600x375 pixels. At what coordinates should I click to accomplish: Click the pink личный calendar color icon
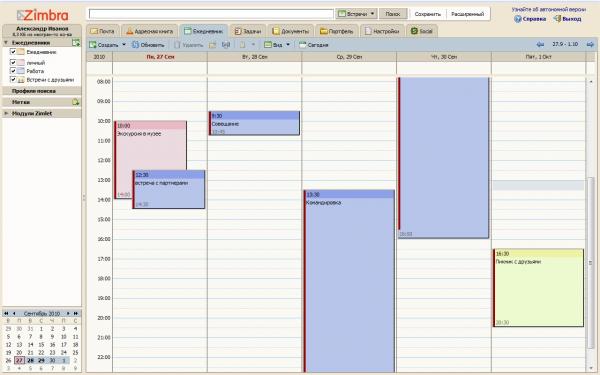click(x=21, y=62)
